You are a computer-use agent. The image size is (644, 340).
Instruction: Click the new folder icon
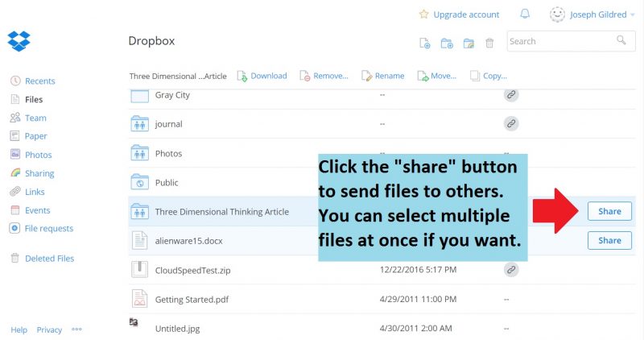tap(447, 43)
